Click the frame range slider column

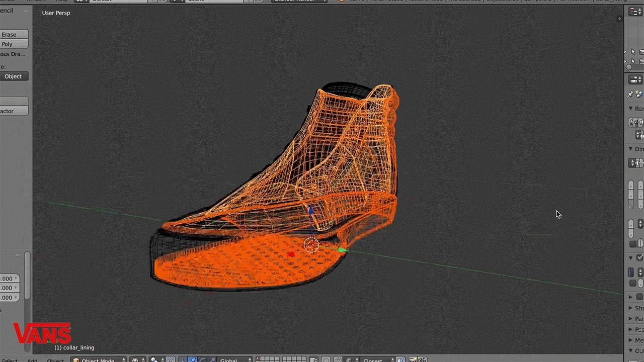tap(641, 194)
